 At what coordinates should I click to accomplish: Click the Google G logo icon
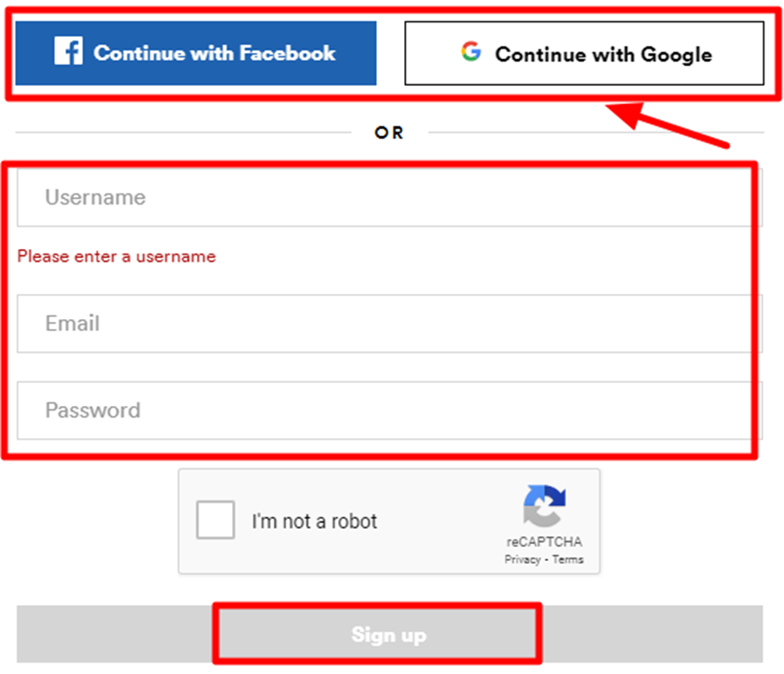click(471, 52)
